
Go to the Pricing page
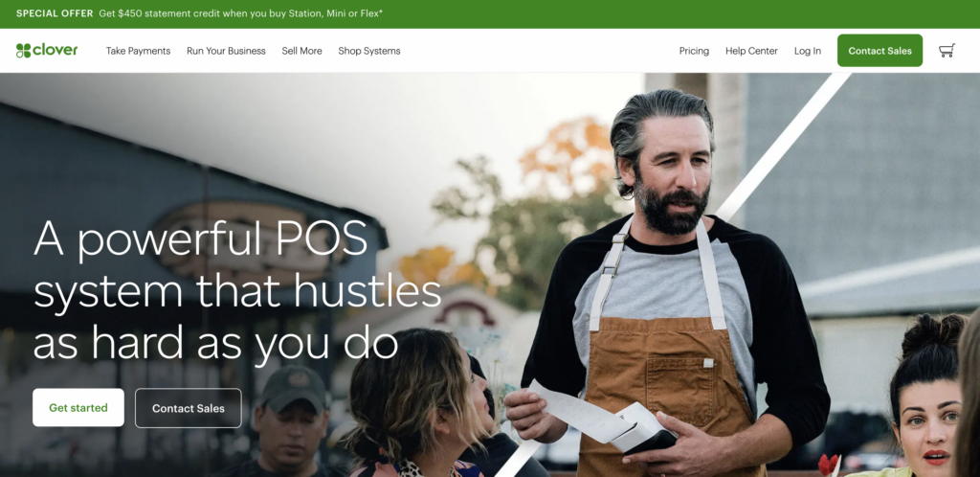pos(694,52)
